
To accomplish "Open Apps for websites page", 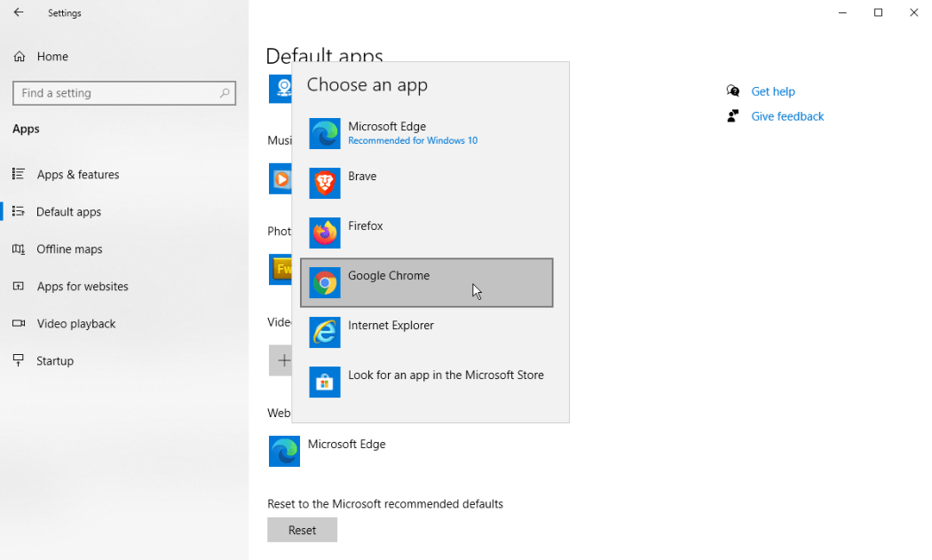I will [83, 287].
